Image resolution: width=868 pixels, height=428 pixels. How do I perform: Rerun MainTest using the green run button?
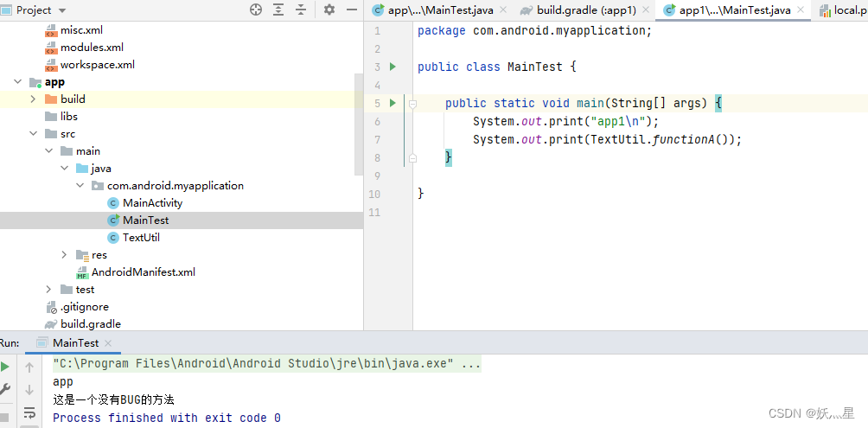5,367
